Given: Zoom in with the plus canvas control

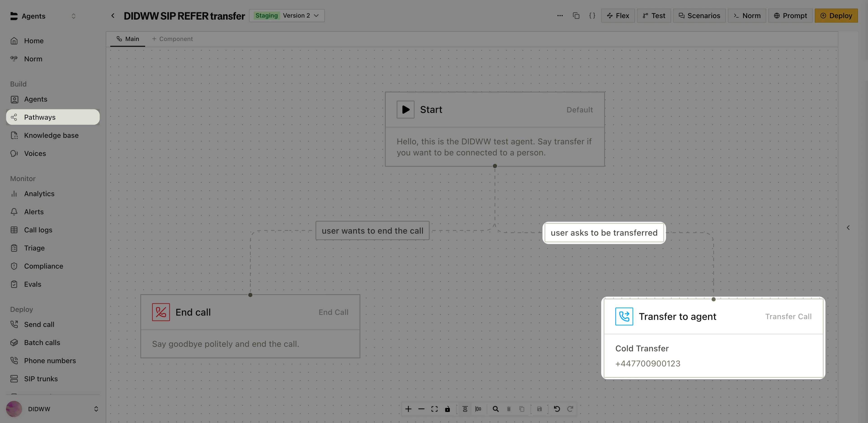Looking at the screenshot, I should coord(408,409).
